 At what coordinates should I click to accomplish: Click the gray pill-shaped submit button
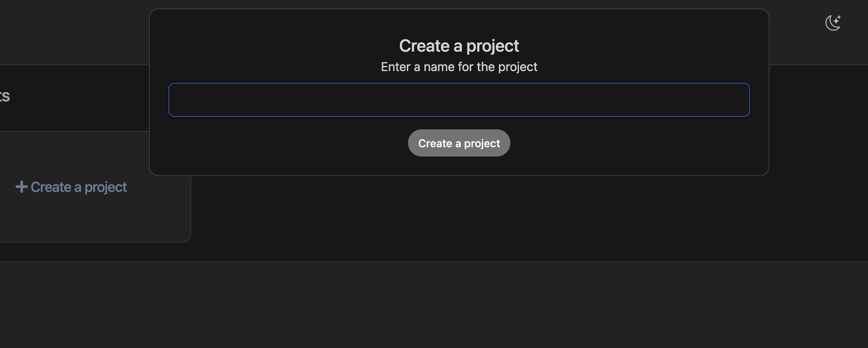pyautogui.click(x=459, y=143)
